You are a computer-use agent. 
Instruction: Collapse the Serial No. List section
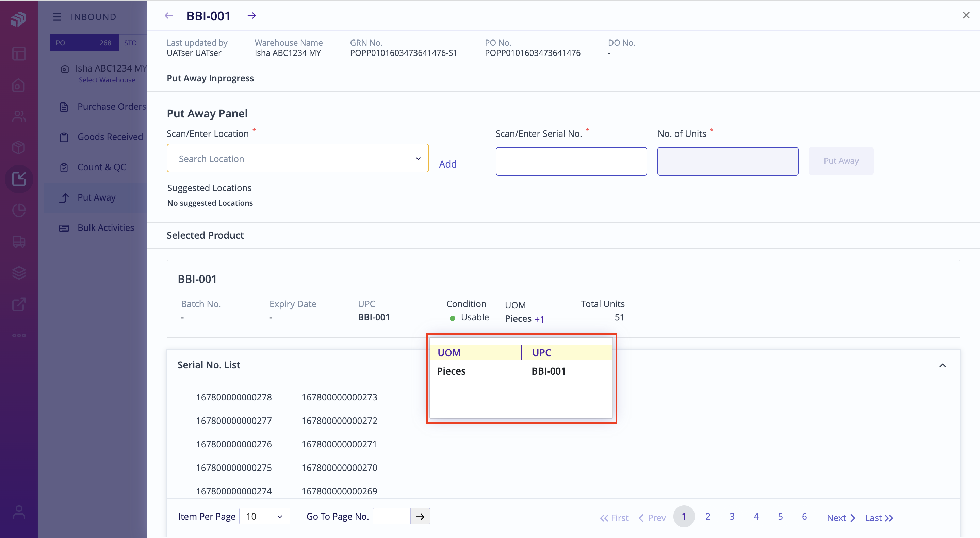click(942, 365)
